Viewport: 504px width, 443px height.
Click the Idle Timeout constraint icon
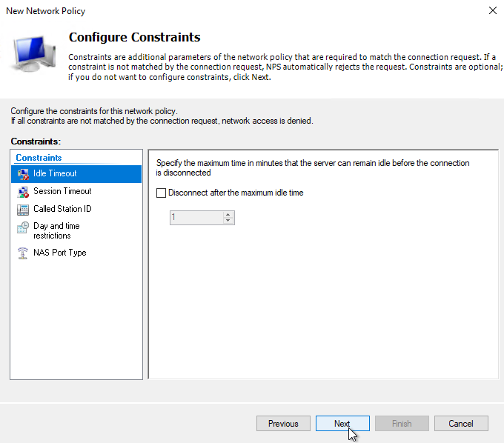(x=23, y=174)
